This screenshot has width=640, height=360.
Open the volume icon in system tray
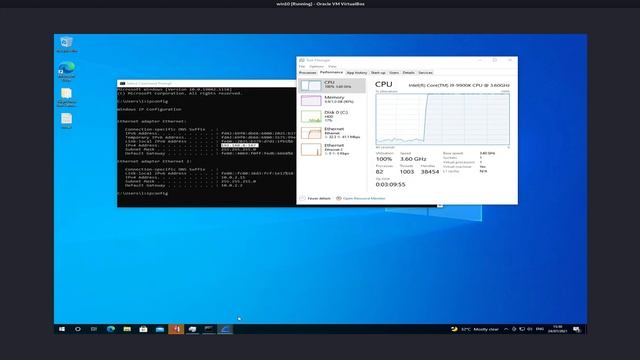tap(530, 329)
